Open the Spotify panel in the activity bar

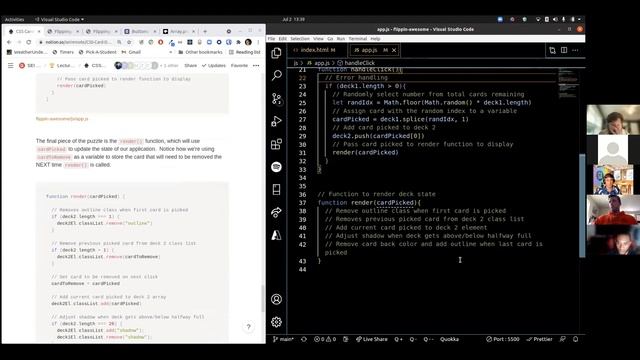(x=276, y=167)
